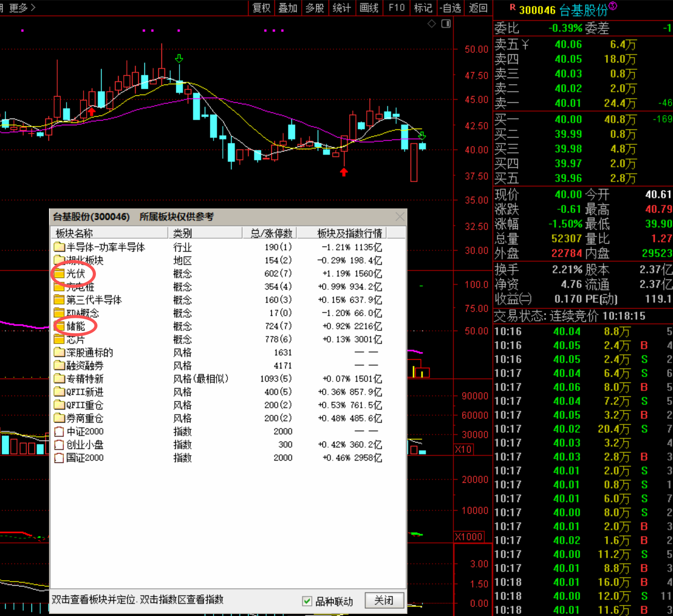This screenshot has height=616, width=673.
Task: Click the 卖五 price 40.06
Action: [568, 44]
